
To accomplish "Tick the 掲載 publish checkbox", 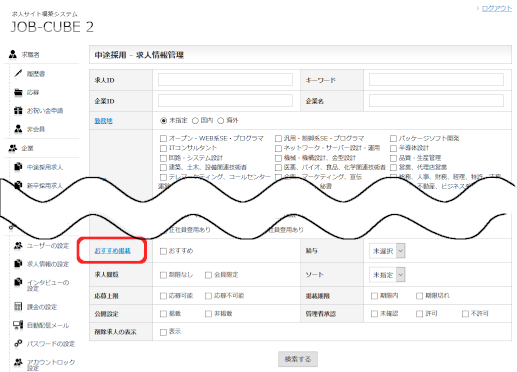I will point(163,314).
